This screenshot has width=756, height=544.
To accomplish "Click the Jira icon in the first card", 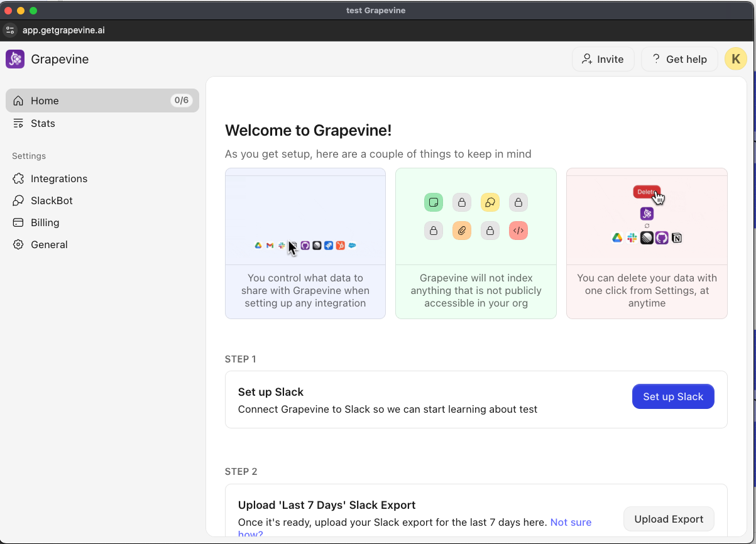I will click(x=329, y=246).
